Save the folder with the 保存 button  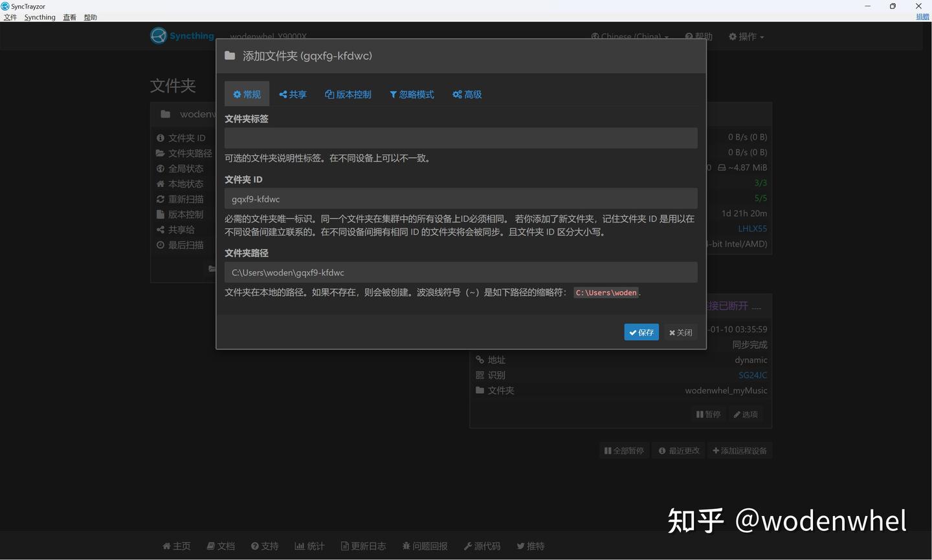pyautogui.click(x=641, y=332)
